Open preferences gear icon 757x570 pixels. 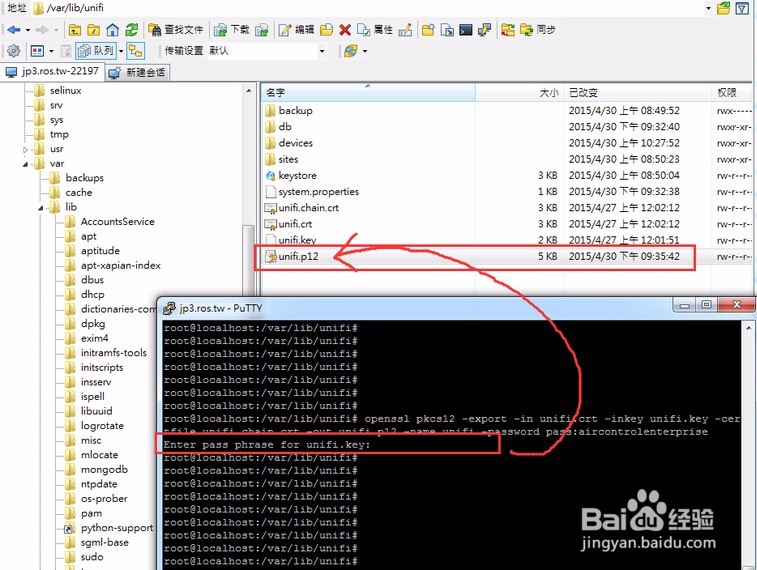point(14,51)
